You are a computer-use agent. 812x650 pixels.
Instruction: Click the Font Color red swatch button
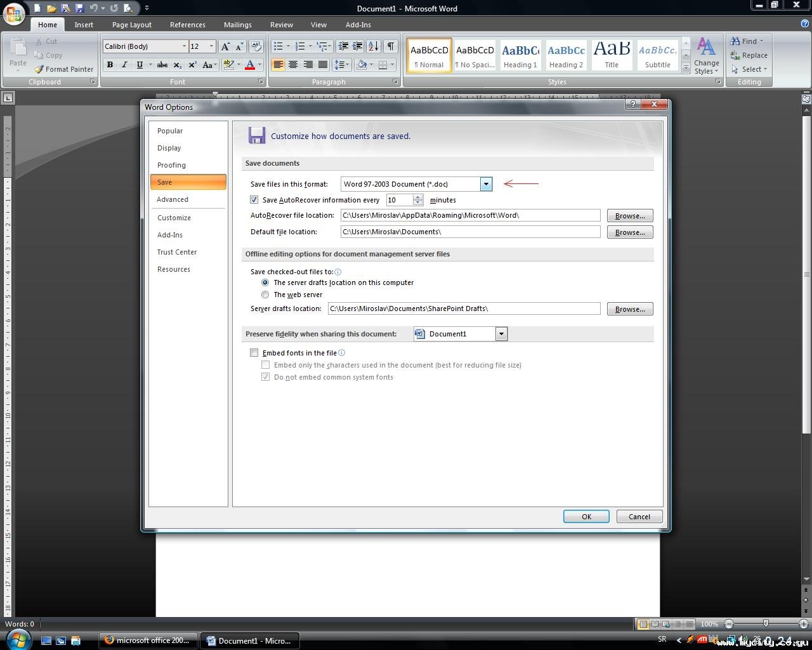coord(250,65)
